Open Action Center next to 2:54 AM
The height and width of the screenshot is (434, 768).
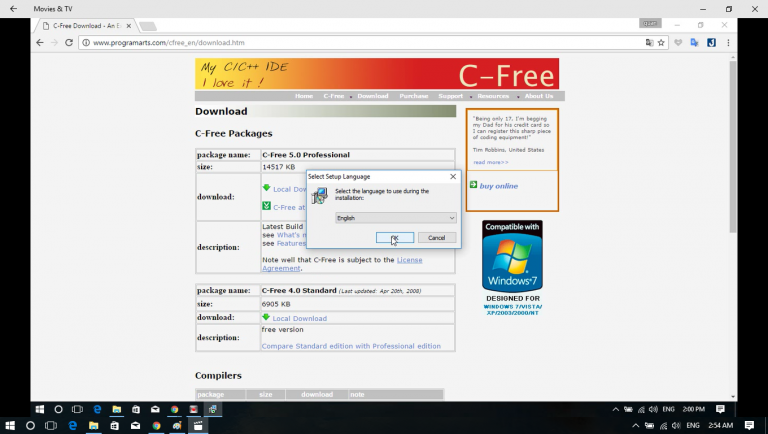[x=749, y=426]
